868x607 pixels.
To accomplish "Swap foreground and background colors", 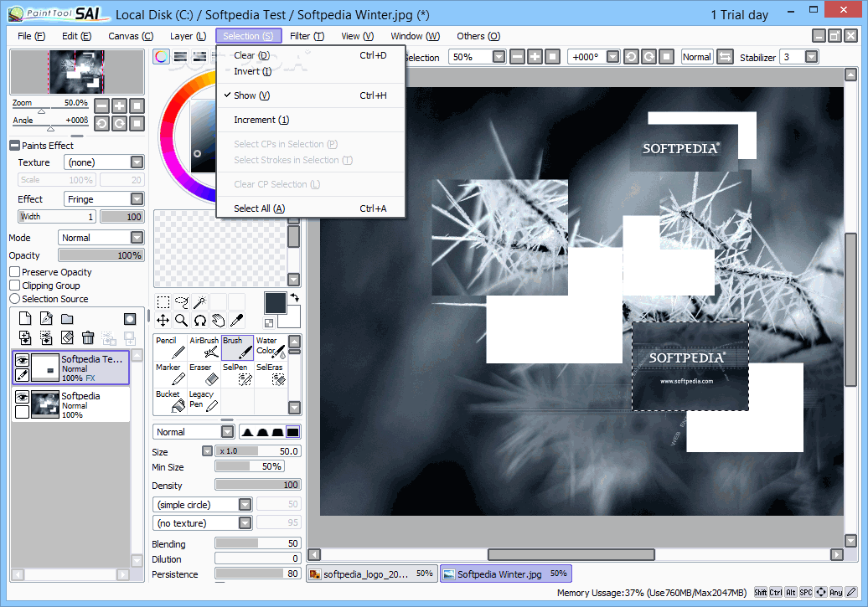I will click(x=295, y=298).
